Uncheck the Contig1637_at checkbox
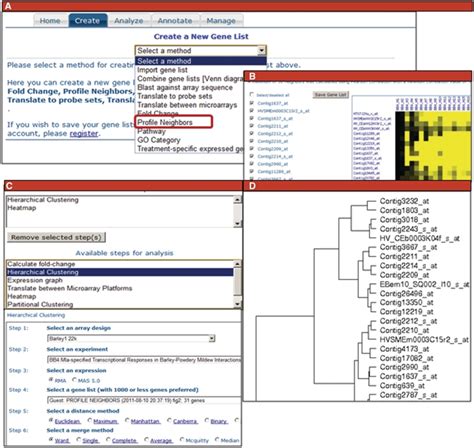The height and width of the screenshot is (448, 474). 252,103
